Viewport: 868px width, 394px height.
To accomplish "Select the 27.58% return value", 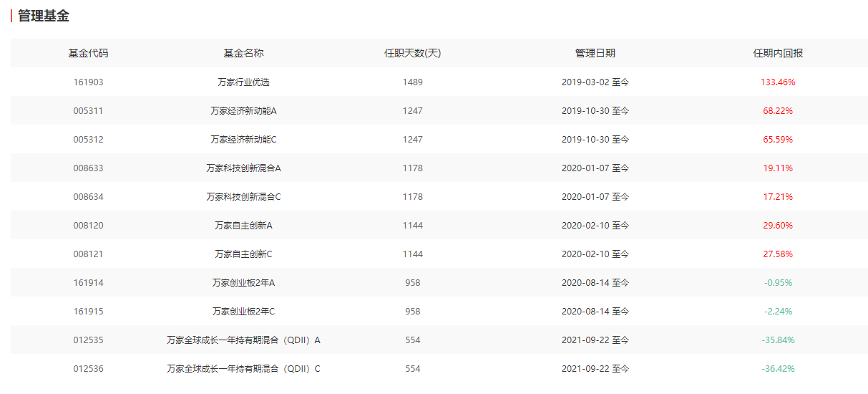I will click(x=778, y=254).
